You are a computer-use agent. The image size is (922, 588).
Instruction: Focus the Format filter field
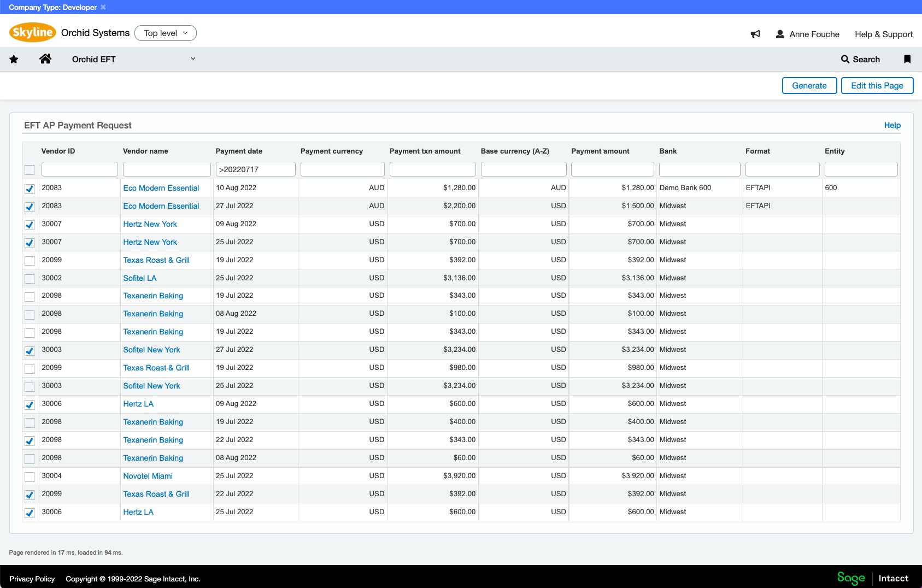(x=783, y=169)
